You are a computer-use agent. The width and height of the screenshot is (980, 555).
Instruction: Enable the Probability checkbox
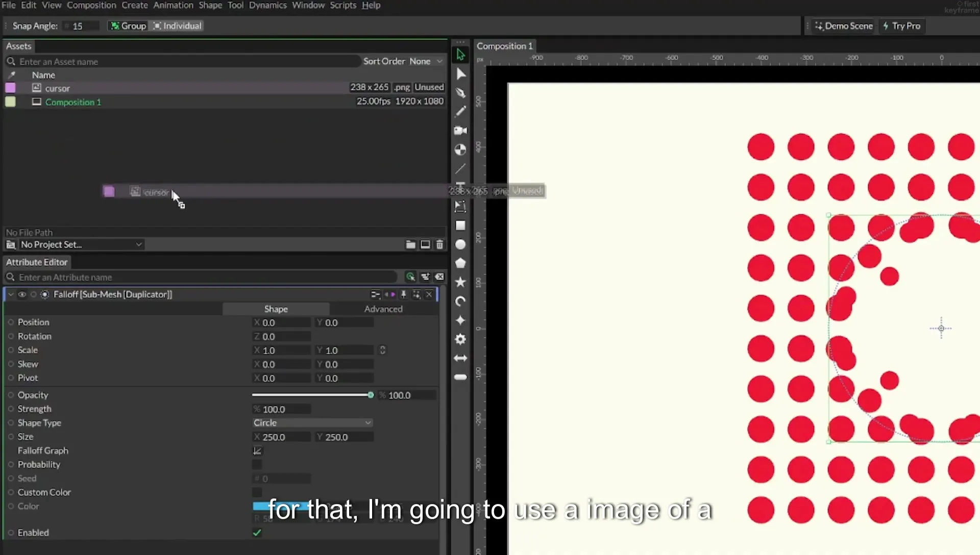pyautogui.click(x=257, y=465)
